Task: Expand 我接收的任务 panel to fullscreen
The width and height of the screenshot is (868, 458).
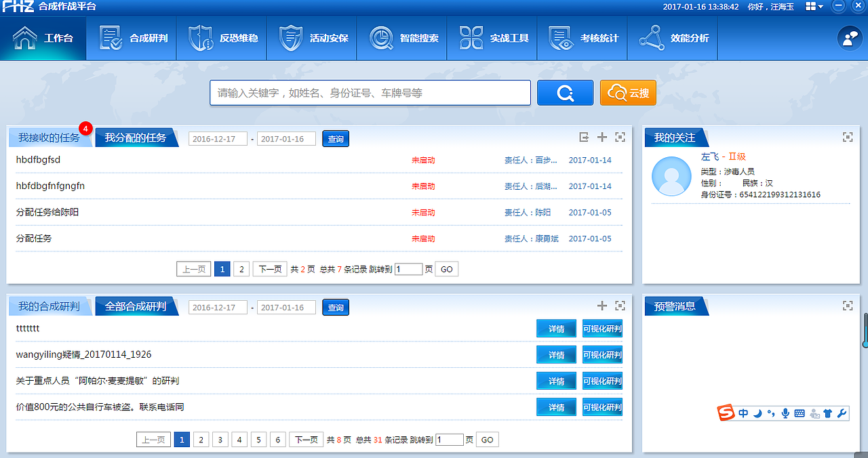Action: coord(620,137)
